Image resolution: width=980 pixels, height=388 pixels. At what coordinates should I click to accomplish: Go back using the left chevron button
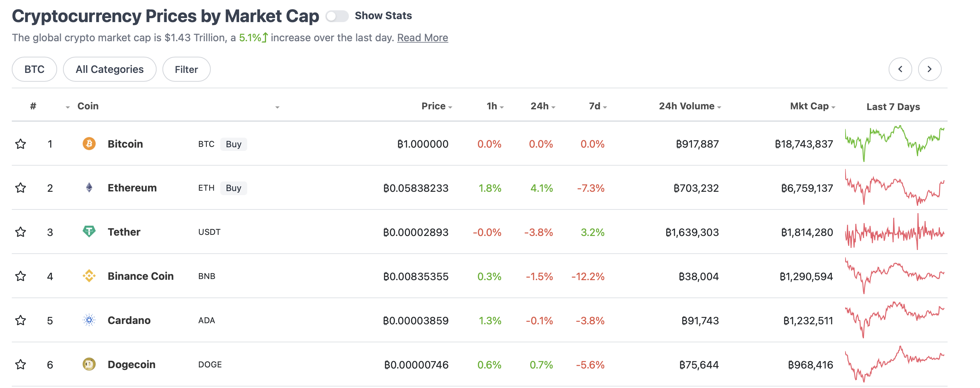[x=900, y=69]
